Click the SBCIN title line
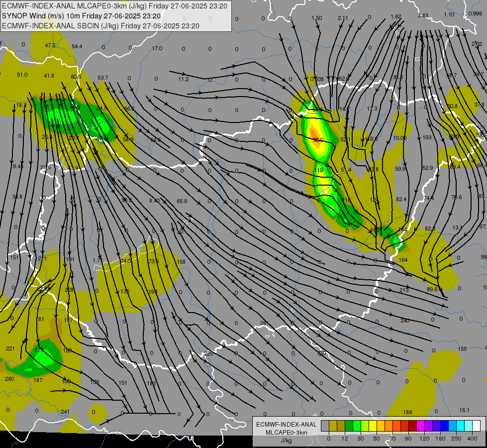 coord(100,26)
